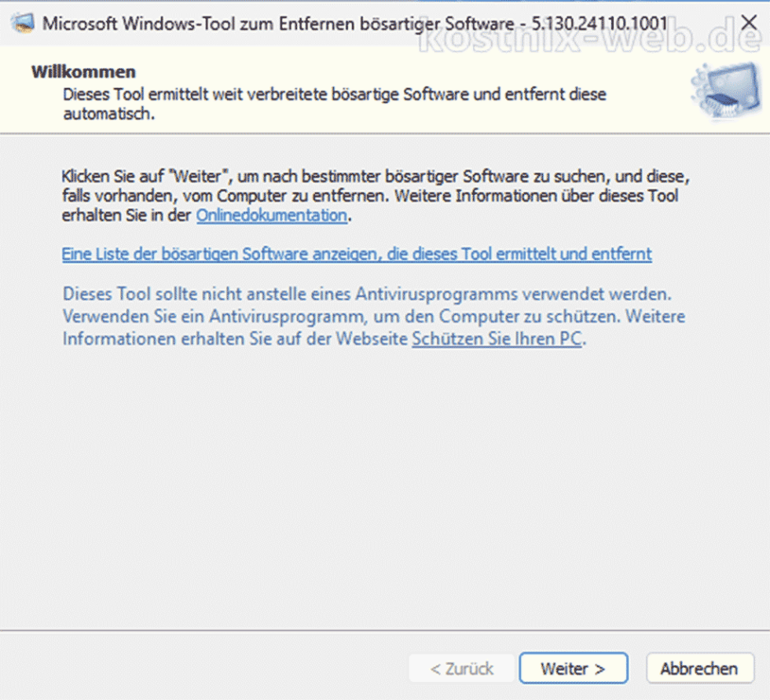Click the Willkommen heading text

(x=82, y=71)
